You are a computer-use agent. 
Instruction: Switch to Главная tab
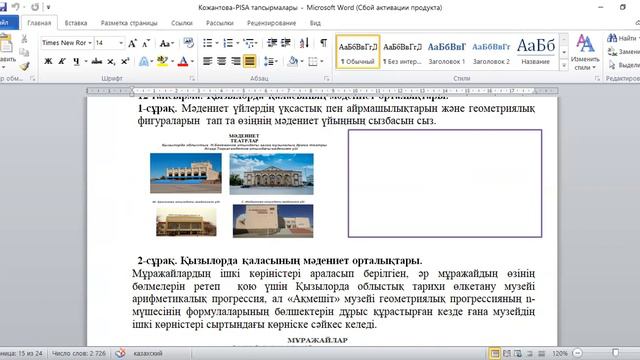click(39, 23)
